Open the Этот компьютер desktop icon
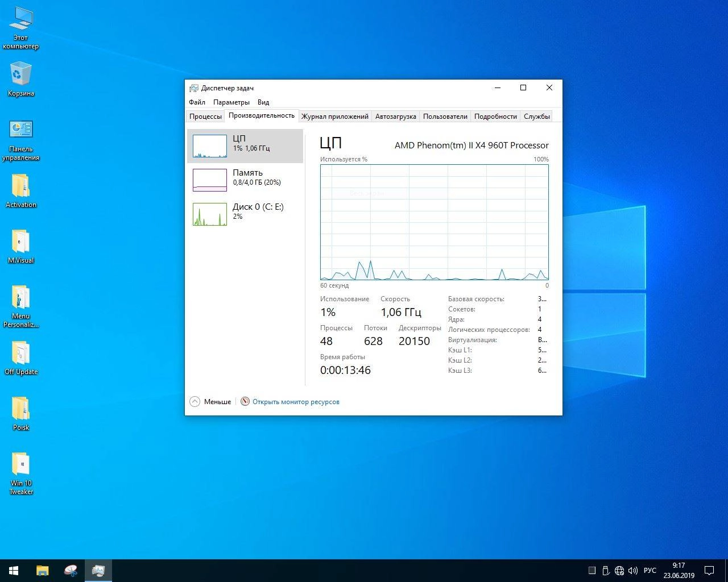The width and height of the screenshot is (728, 582). pos(21,28)
